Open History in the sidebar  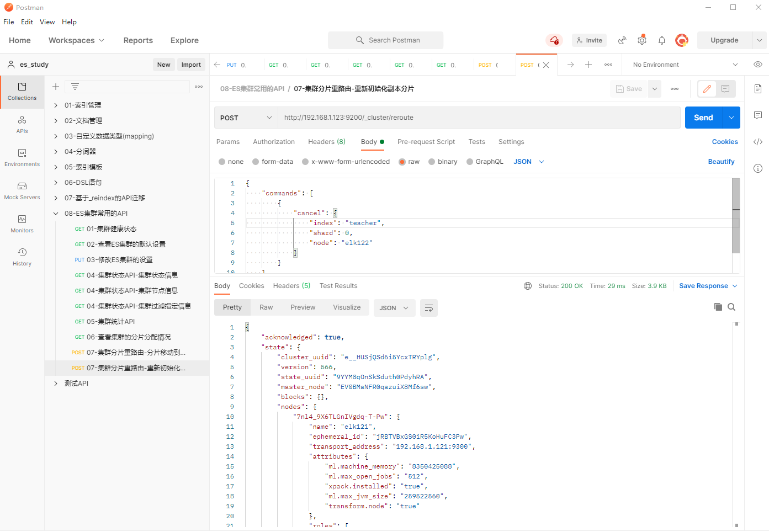[22, 257]
